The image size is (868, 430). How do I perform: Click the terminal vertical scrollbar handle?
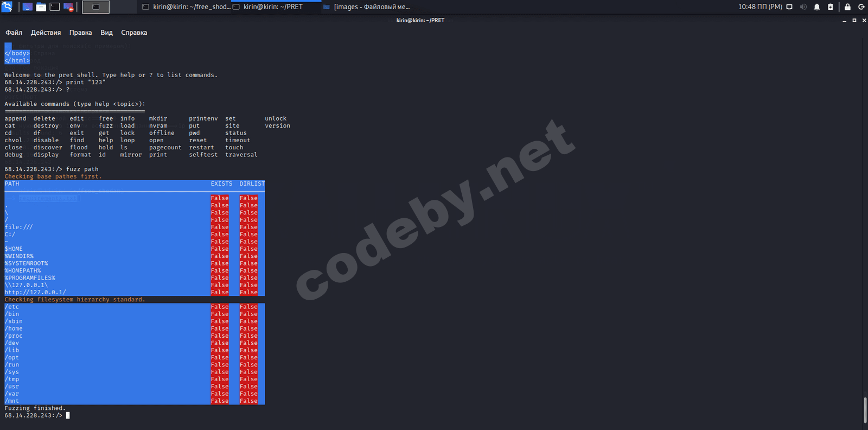click(x=865, y=410)
